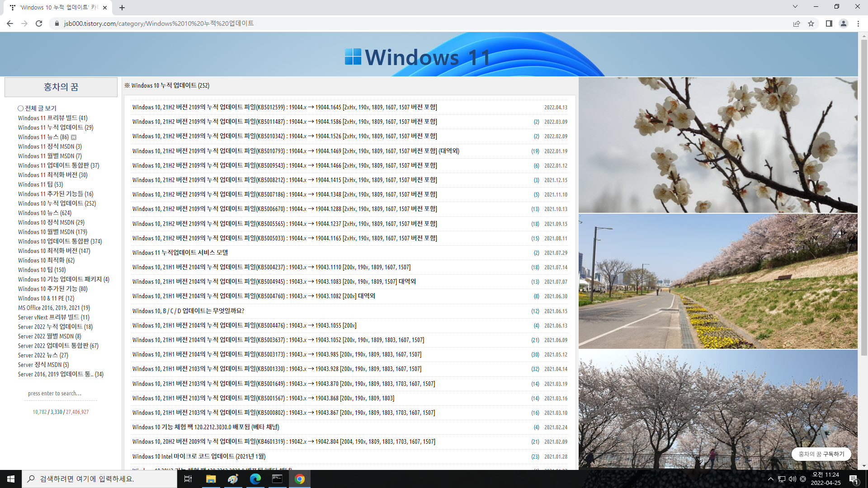Launch Microsoft Edge from taskbar
The height and width of the screenshot is (488, 868).
coord(255,479)
